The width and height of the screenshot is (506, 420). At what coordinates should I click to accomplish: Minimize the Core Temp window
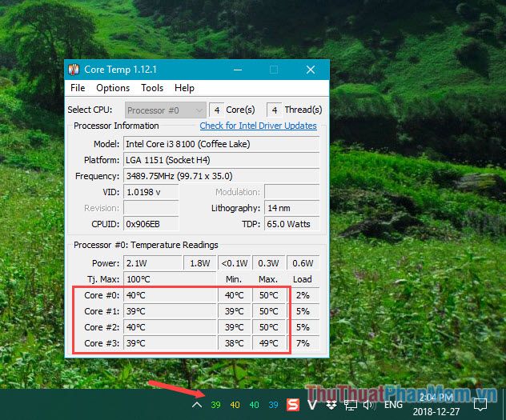click(x=238, y=70)
